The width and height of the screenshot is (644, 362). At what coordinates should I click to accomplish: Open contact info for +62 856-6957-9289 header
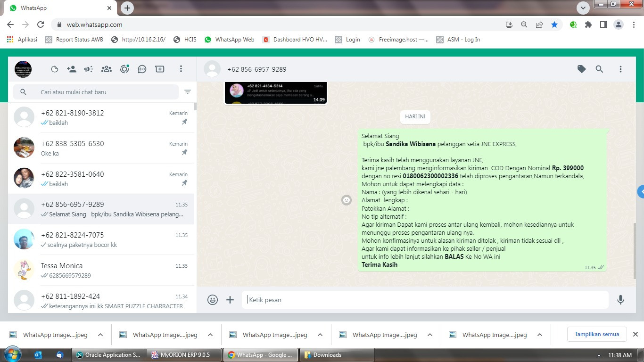point(257,69)
